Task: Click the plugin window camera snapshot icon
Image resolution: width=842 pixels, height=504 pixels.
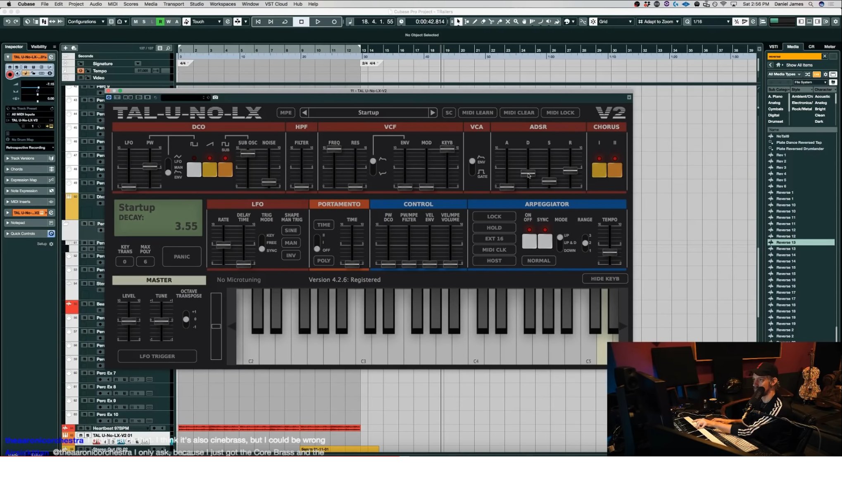Action: 215,97
